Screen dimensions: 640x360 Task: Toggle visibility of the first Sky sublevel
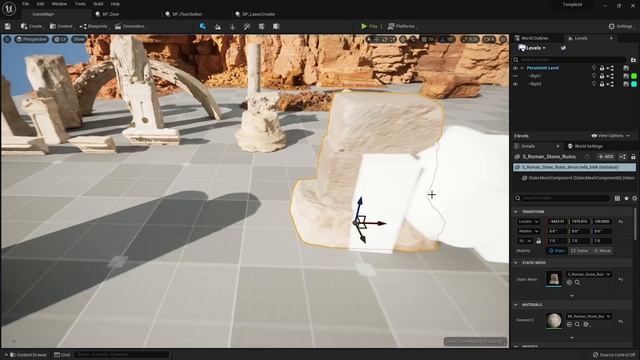[x=516, y=76]
